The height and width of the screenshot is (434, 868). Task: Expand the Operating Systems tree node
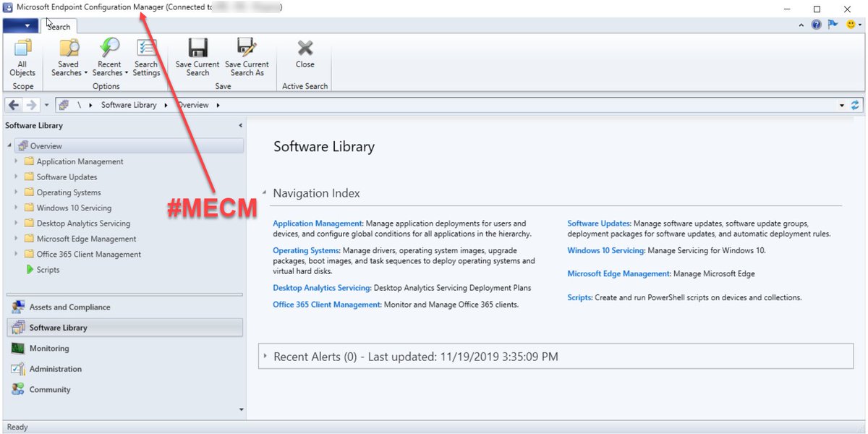click(x=17, y=192)
